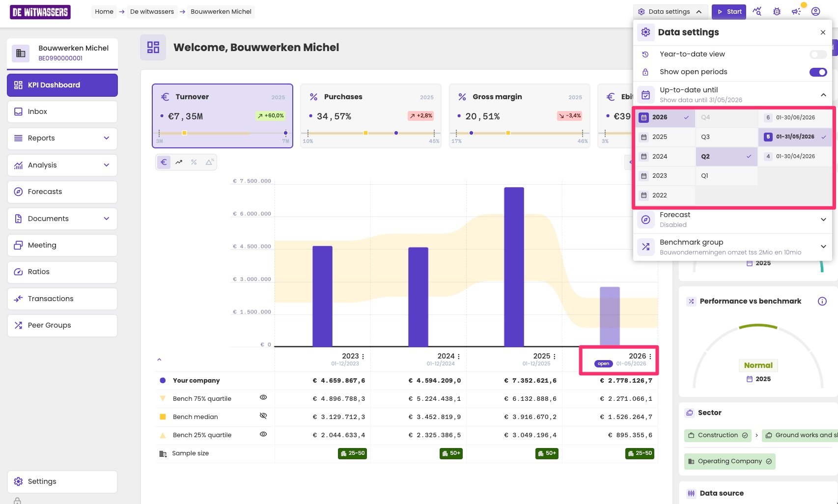
Task: Open Inbox
Action: (x=62, y=112)
